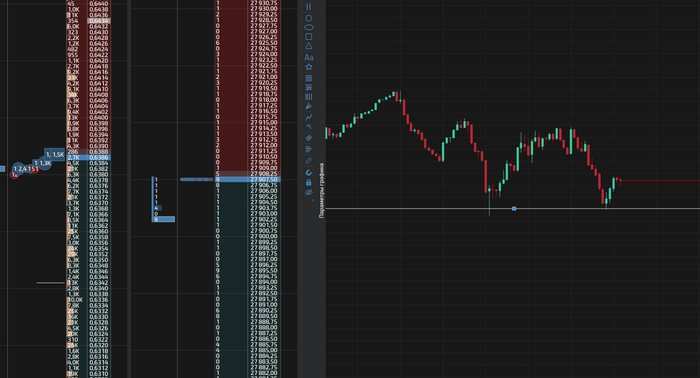Viewport: 700px width, 378px height.
Task: Select the vertical parallel lines drawing tool
Action: (x=308, y=7)
